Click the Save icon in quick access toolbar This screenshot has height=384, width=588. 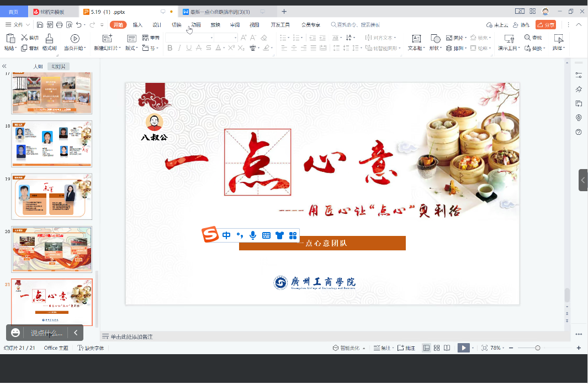point(40,25)
